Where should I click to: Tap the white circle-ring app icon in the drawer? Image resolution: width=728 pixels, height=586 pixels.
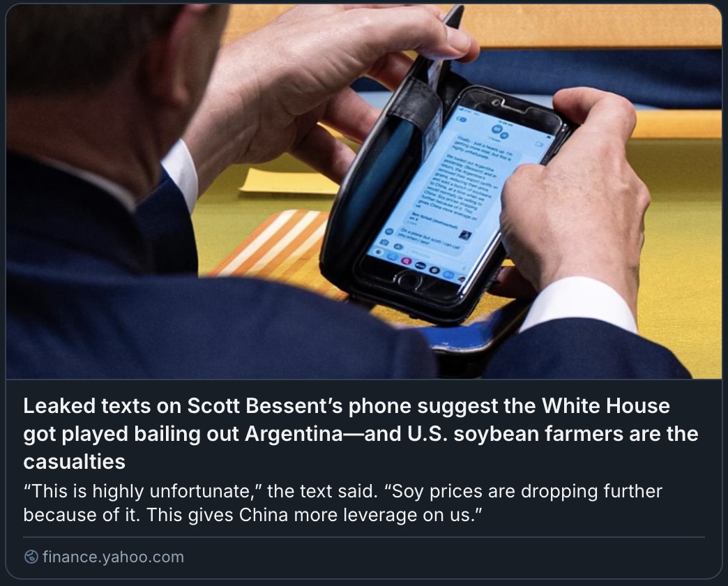click(434, 270)
